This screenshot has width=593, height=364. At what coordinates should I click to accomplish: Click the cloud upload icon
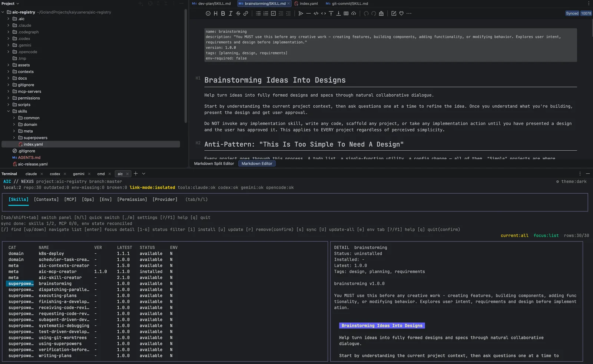(x=354, y=13)
